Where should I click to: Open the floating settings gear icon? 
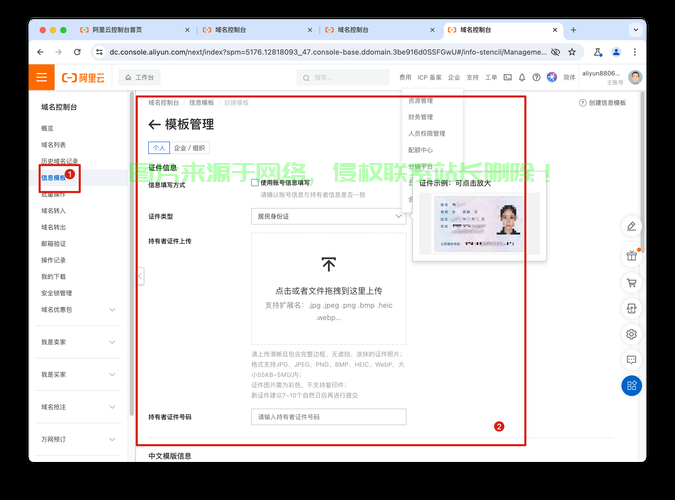point(632,334)
